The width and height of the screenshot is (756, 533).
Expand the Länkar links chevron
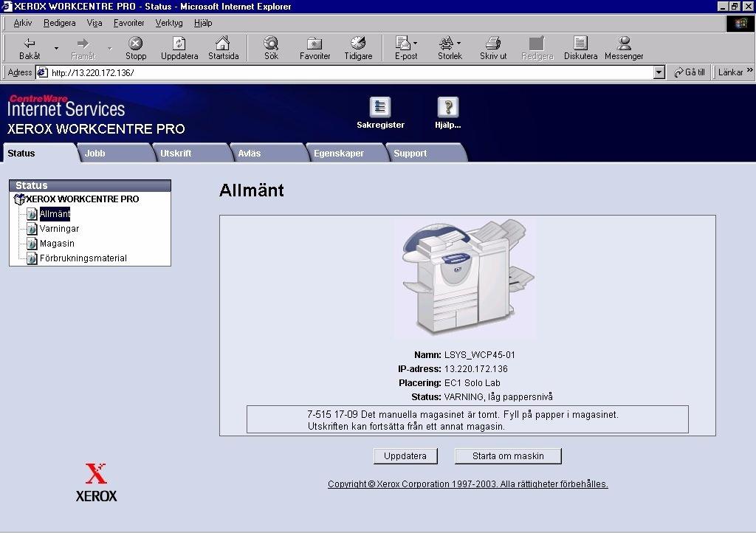point(750,70)
